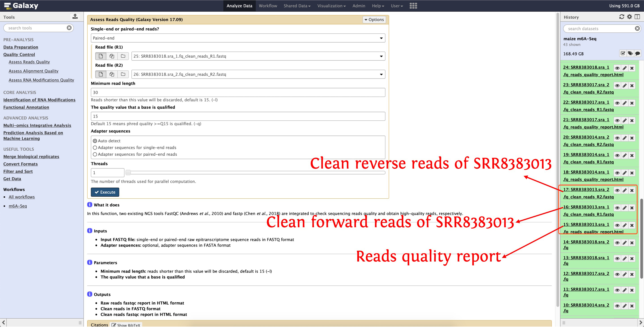Select Adapter sequences for single-end reads
644x328 pixels.
pyautogui.click(x=95, y=148)
